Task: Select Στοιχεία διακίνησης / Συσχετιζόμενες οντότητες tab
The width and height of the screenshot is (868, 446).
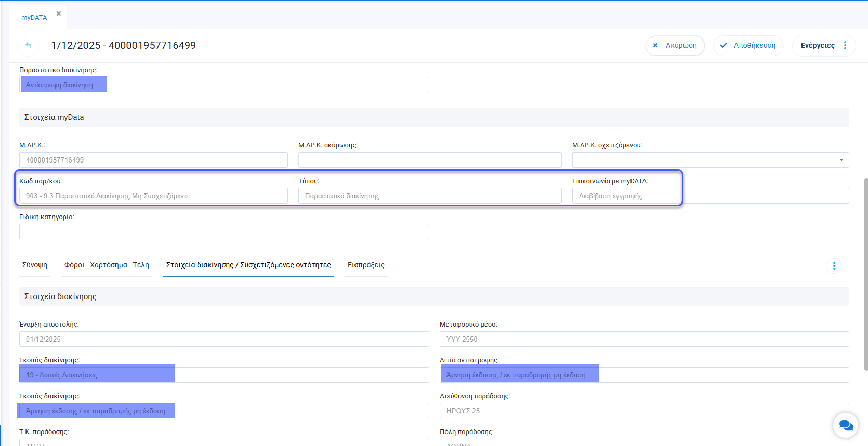Action: [248, 265]
